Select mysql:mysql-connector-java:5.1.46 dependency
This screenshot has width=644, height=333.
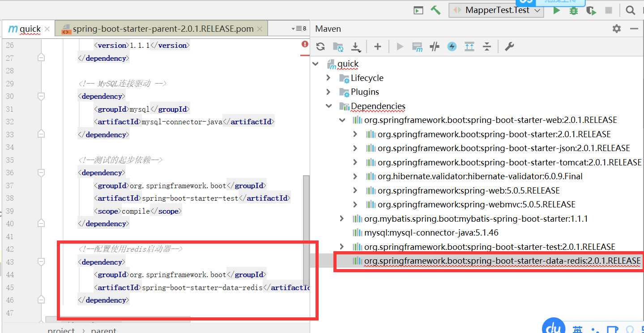(x=431, y=232)
